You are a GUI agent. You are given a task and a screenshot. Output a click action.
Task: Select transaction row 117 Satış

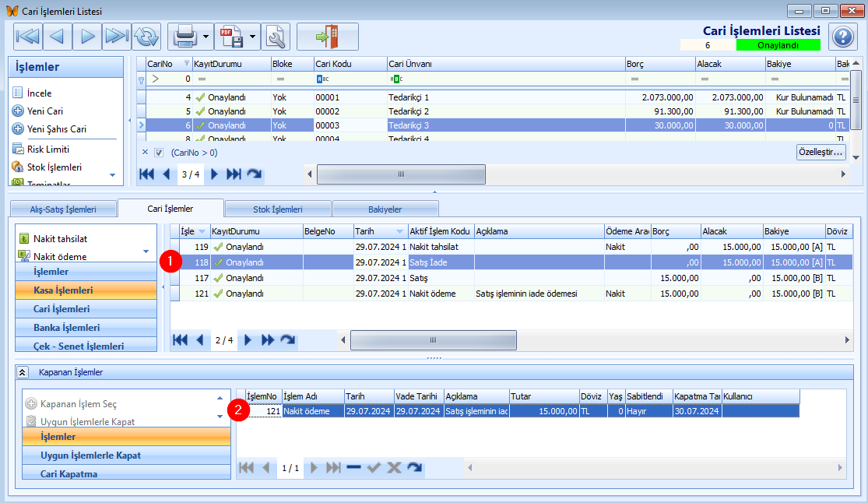[511, 277]
